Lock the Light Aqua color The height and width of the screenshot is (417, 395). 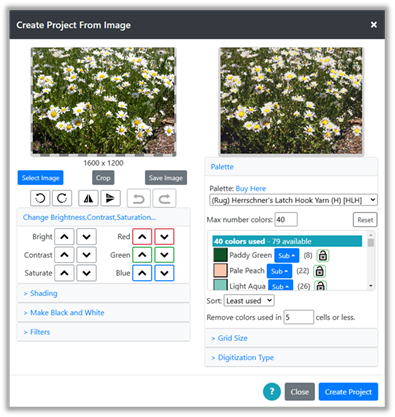click(320, 286)
